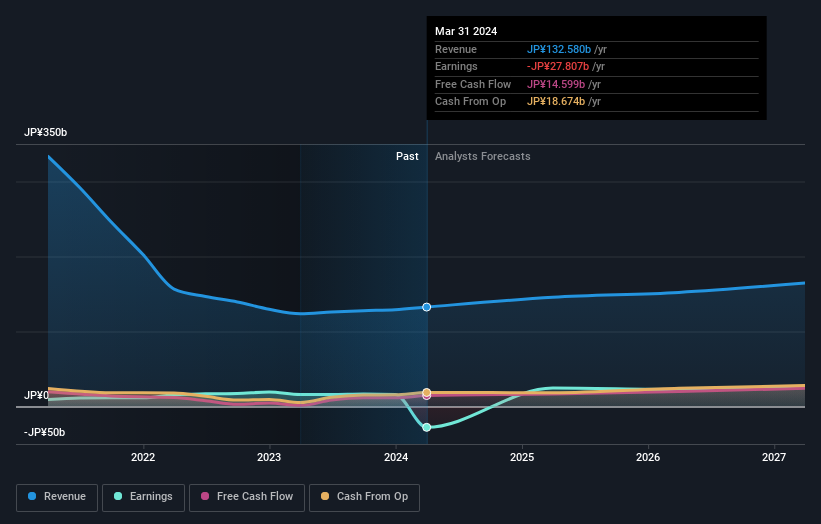821x524 pixels.
Task: Click the Past section label
Action: click(407, 156)
